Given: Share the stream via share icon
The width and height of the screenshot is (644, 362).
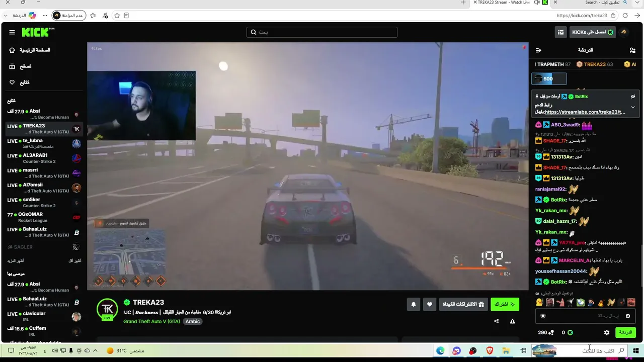Looking at the screenshot, I should coord(497,321).
